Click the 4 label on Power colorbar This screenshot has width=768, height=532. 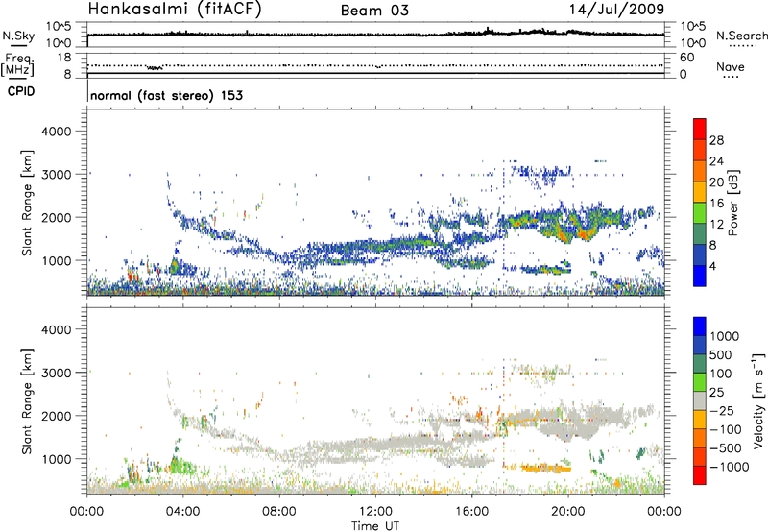(x=713, y=267)
